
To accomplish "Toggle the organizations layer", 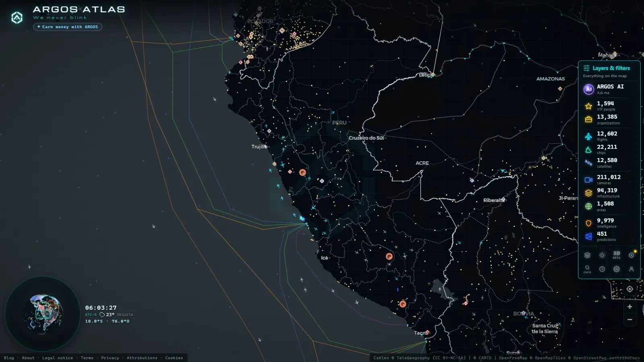I will pos(609,119).
